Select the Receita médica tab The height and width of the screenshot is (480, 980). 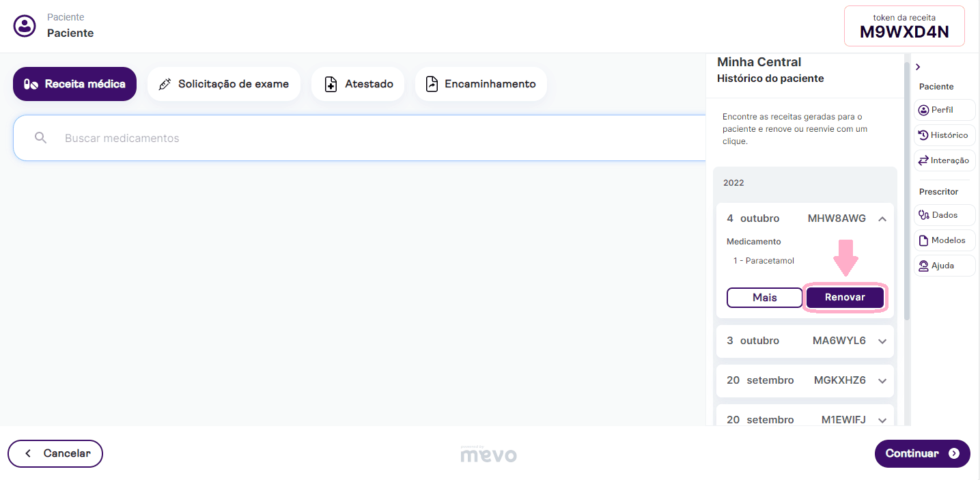tap(74, 84)
